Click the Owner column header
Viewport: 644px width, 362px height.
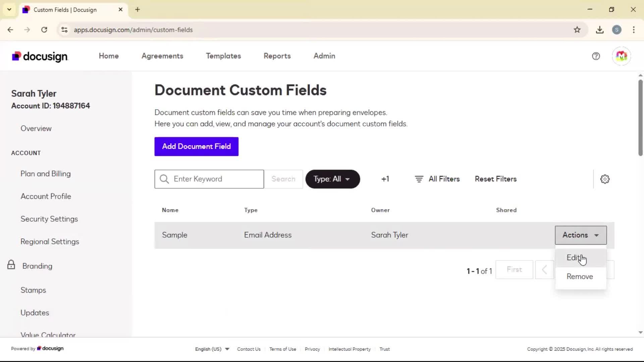[x=380, y=210]
